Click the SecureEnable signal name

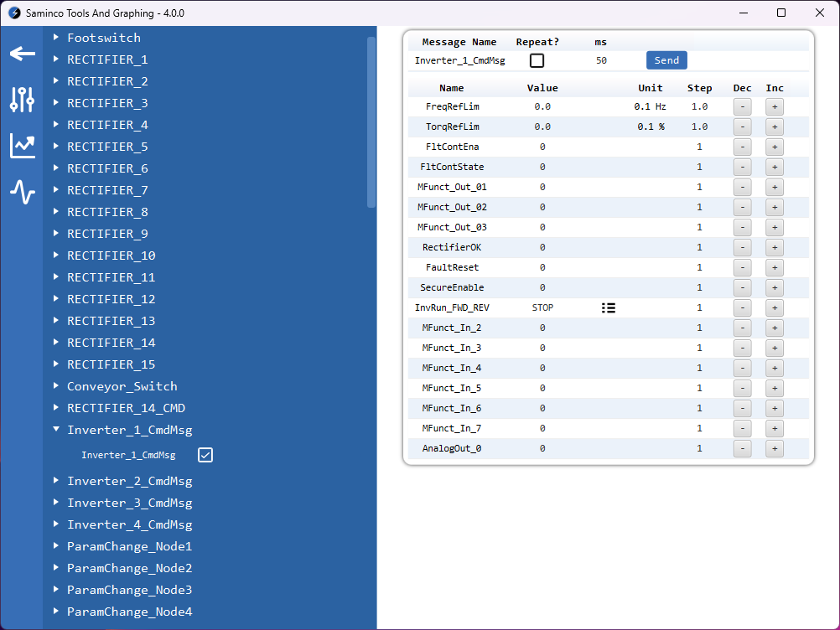point(452,287)
